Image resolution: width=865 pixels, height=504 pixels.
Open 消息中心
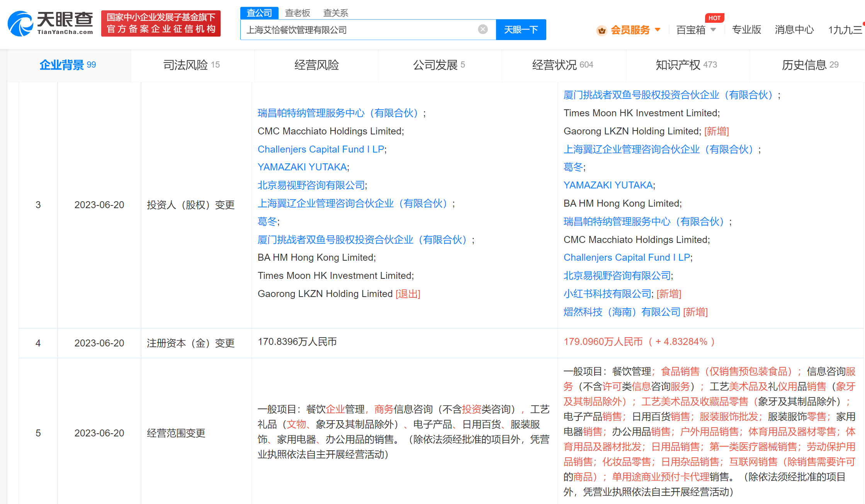pos(794,30)
